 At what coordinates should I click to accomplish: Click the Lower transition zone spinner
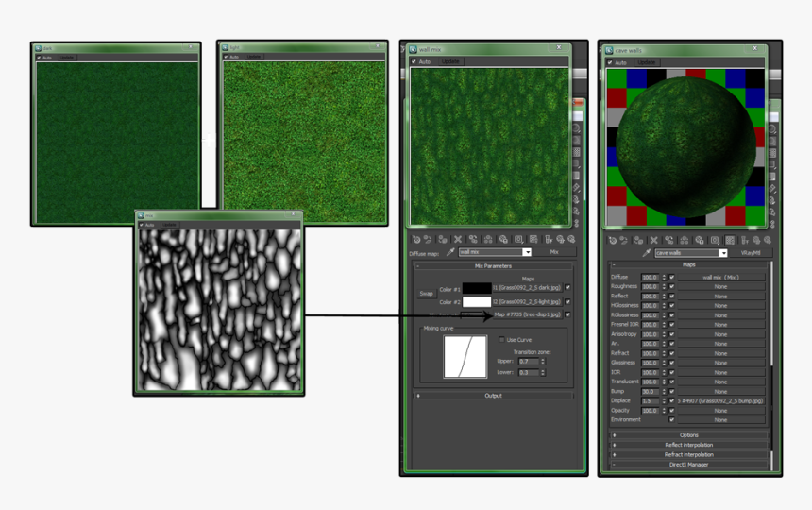[x=543, y=372]
